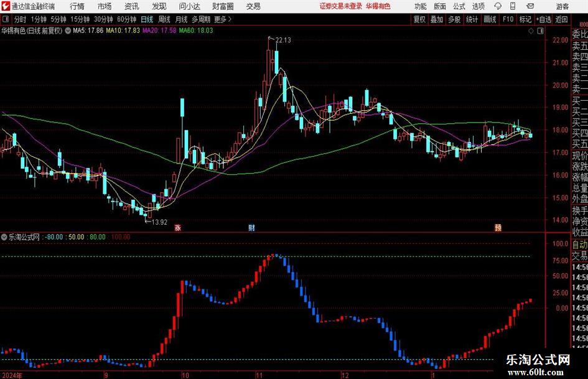Switch to the 30分钟 period
Image resolution: width=588 pixels, height=379 pixels.
point(103,19)
